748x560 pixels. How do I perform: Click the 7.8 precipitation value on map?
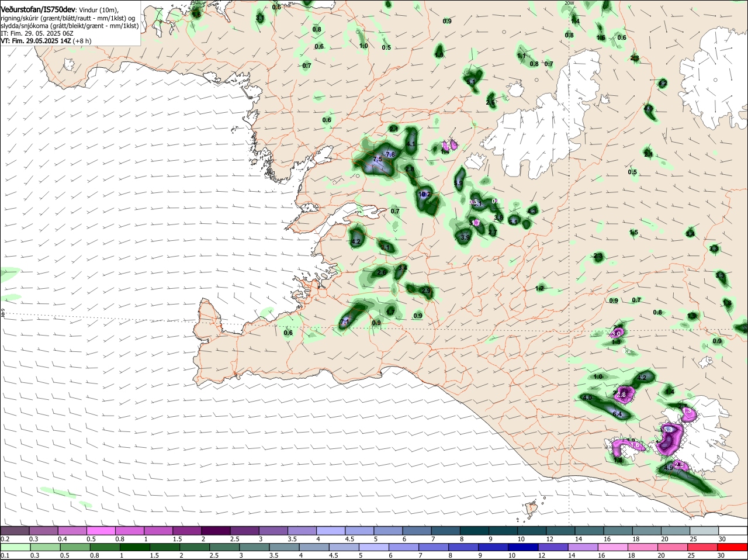(x=390, y=154)
